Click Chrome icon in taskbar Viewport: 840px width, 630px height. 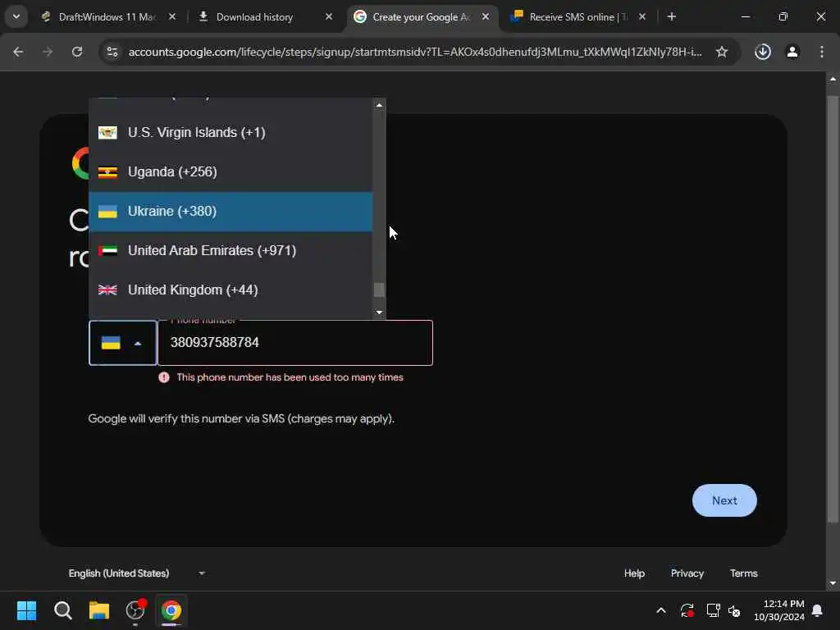[171, 610]
